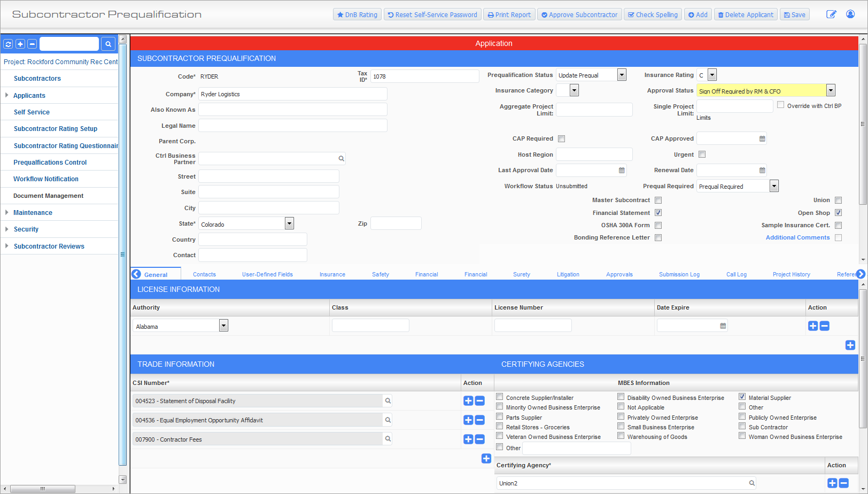The image size is (868, 494).
Task: Open the Litigation tab
Action: click(568, 274)
